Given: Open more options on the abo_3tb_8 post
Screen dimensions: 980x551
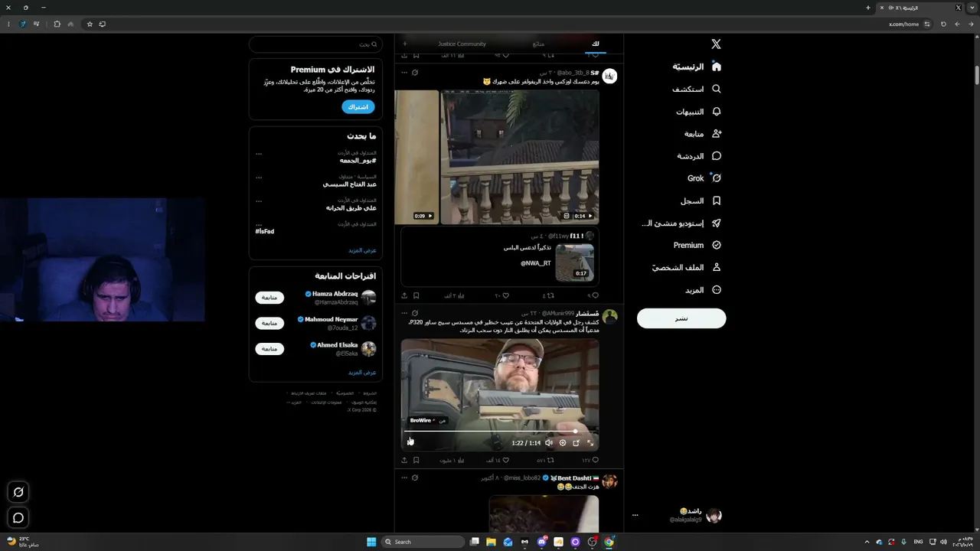Looking at the screenshot, I should pyautogui.click(x=404, y=73).
